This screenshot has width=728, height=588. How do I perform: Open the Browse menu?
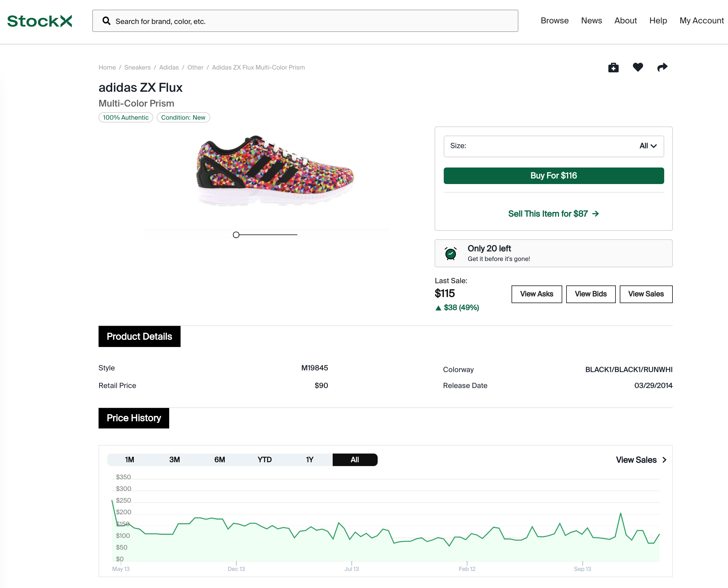click(554, 21)
